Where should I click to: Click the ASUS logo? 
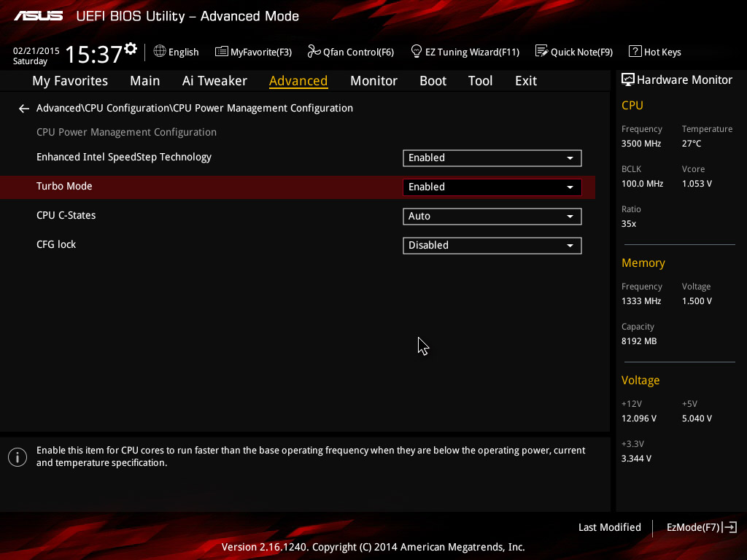pos(39,16)
